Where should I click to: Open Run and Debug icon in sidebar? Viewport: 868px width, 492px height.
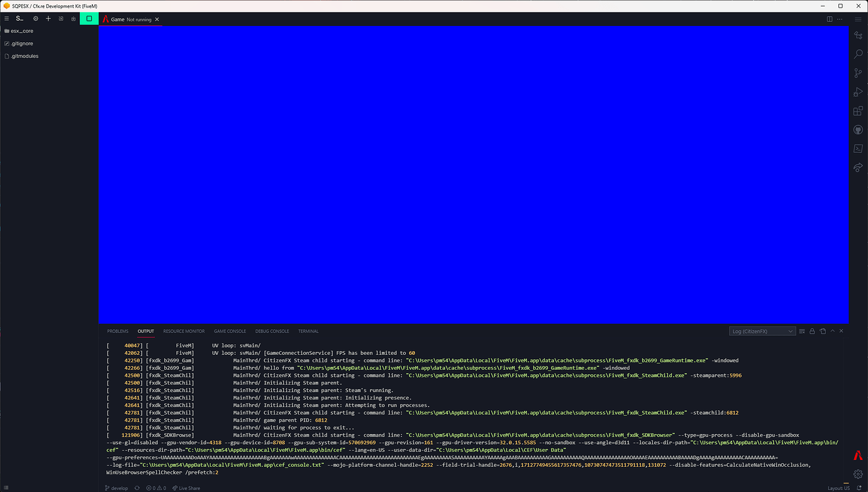(x=858, y=92)
